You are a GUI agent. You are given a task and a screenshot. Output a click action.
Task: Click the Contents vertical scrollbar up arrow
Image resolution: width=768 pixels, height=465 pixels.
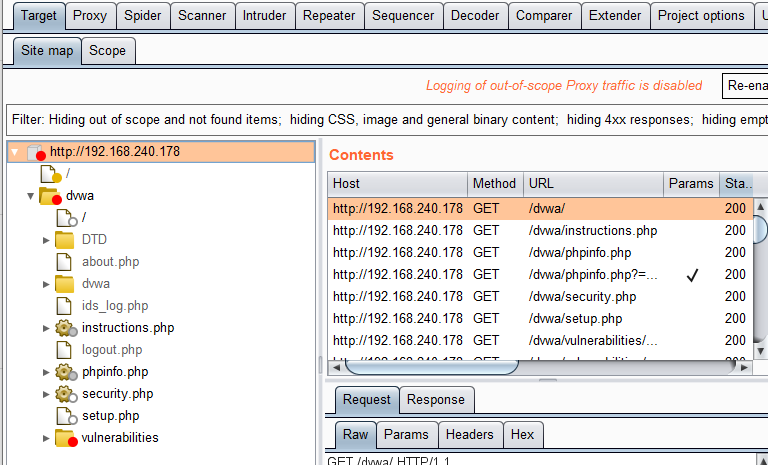click(x=761, y=206)
